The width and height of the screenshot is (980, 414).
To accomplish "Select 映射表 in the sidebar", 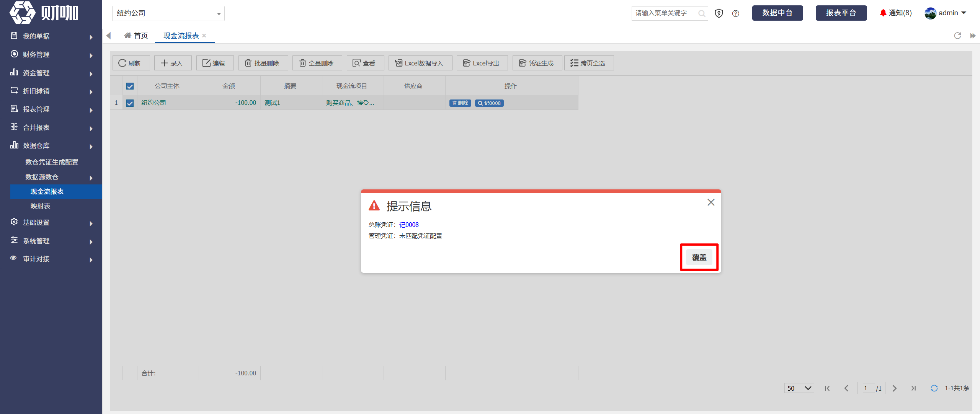I will point(41,206).
